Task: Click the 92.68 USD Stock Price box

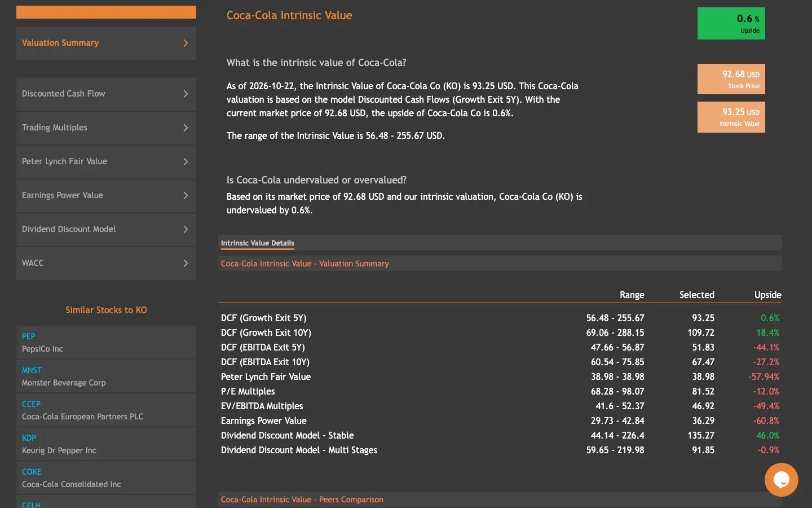Action: point(731,79)
